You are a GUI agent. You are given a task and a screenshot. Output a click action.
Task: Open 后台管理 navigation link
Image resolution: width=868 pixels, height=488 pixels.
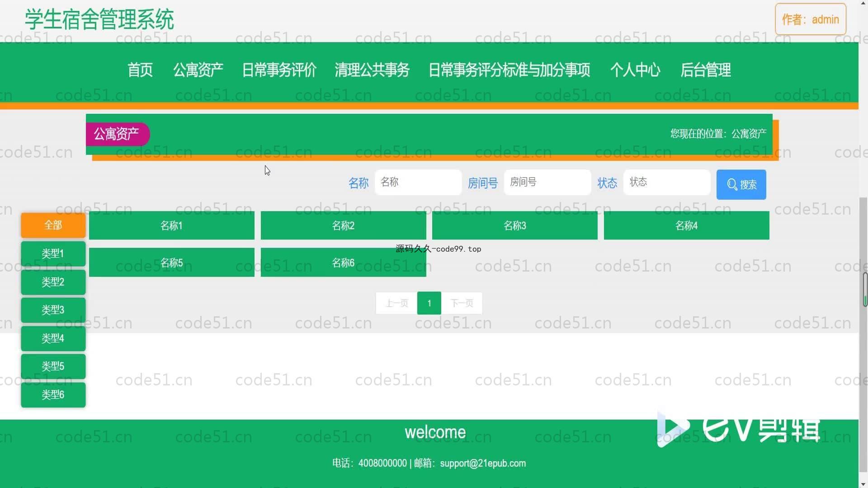[705, 70]
